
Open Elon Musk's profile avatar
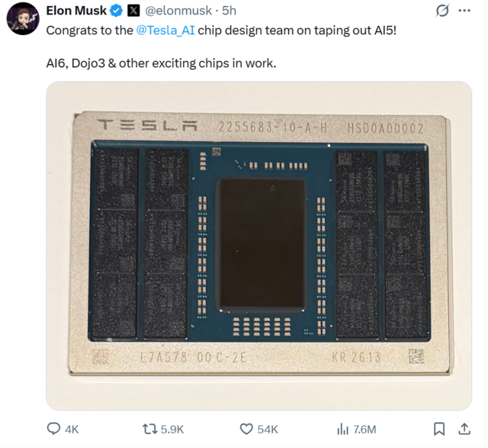(x=23, y=18)
